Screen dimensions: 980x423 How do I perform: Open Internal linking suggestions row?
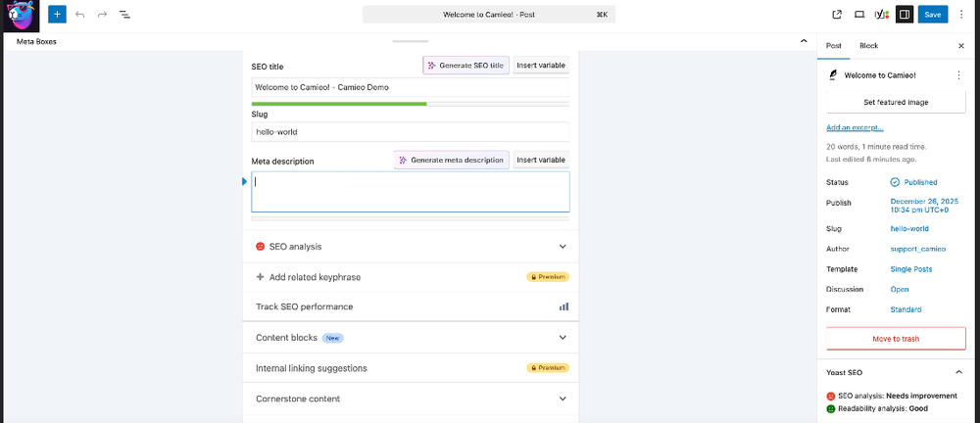411,368
